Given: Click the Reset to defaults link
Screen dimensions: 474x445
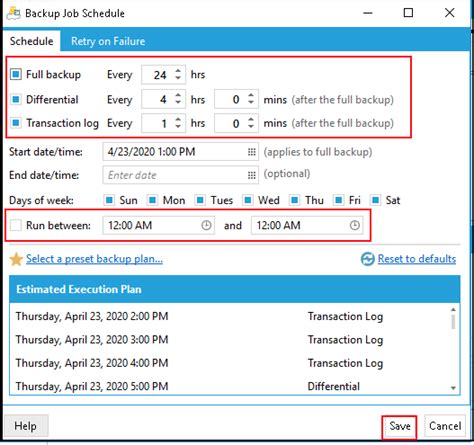Looking at the screenshot, I should [x=417, y=259].
